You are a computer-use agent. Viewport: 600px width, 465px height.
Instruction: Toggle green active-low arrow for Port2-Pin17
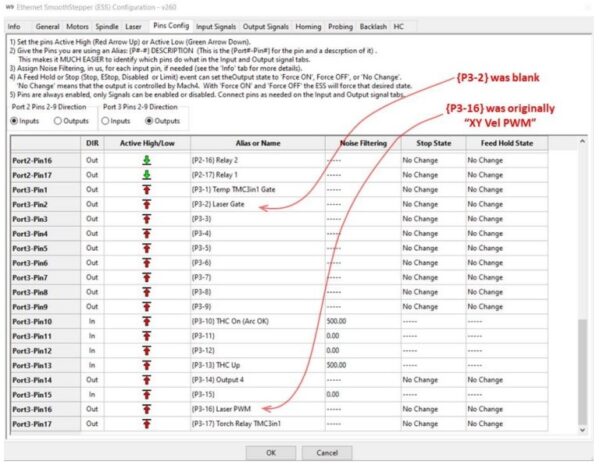[146, 174]
